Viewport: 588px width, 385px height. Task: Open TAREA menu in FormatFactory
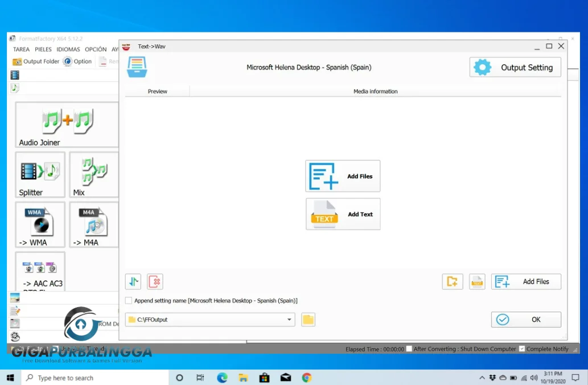(22, 49)
